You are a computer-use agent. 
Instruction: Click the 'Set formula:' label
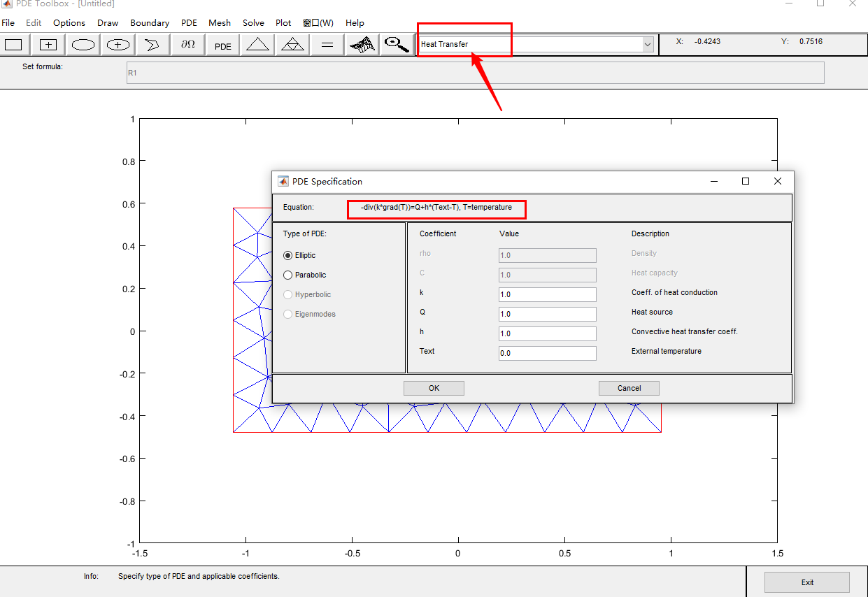pyautogui.click(x=43, y=67)
